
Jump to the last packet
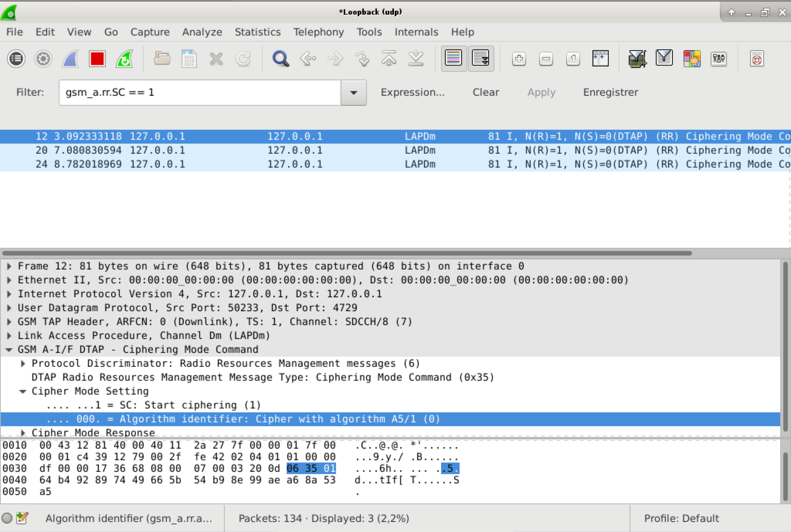point(416,59)
